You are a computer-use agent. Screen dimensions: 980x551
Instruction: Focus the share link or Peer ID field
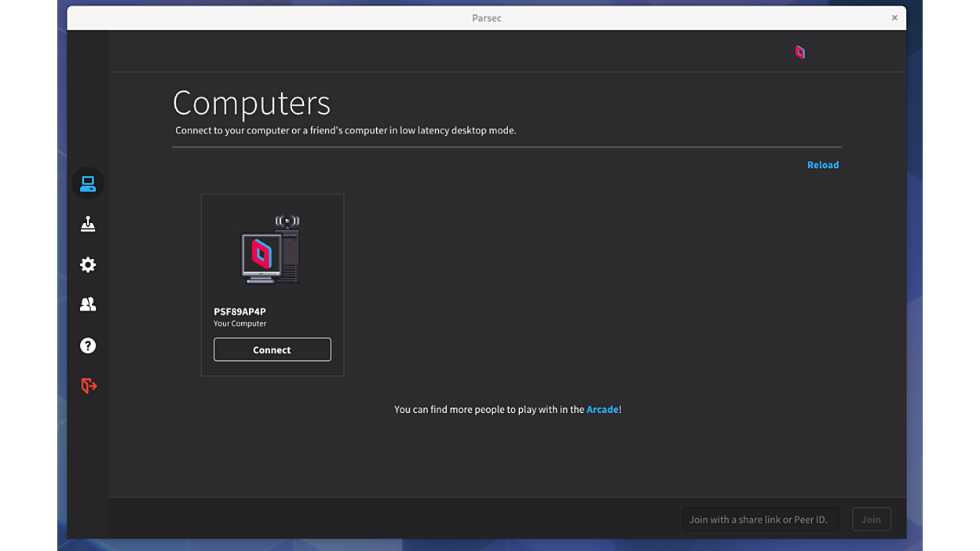pos(759,520)
